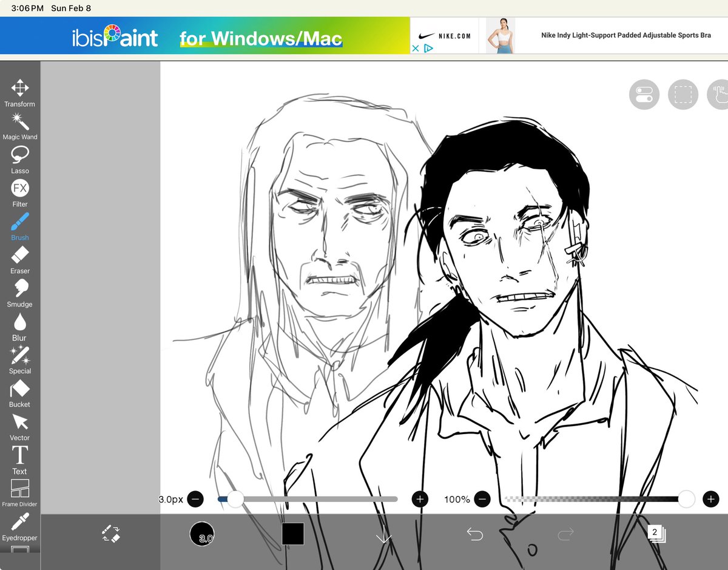Select the Transform tool
Image resolution: width=728 pixels, height=570 pixels.
click(20, 93)
